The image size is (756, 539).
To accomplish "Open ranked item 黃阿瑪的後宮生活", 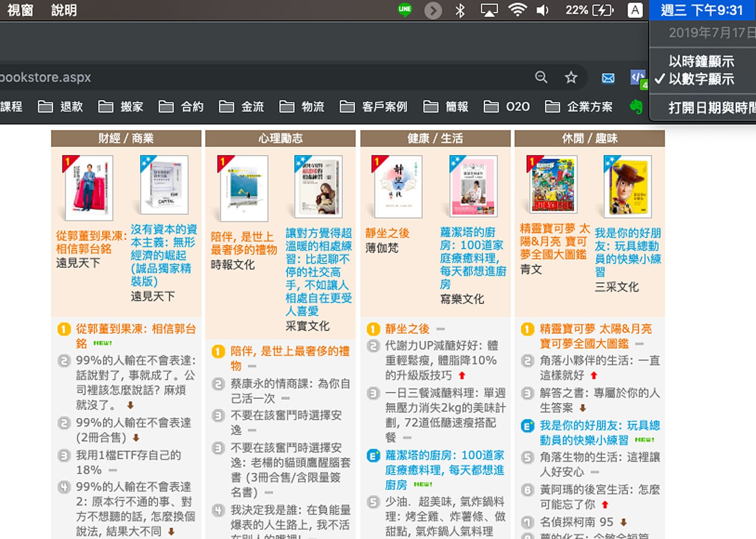I will [600, 497].
